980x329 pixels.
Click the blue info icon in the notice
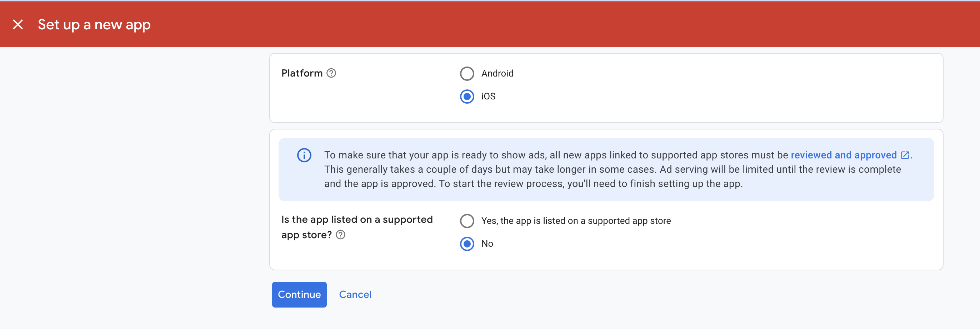[x=304, y=155]
